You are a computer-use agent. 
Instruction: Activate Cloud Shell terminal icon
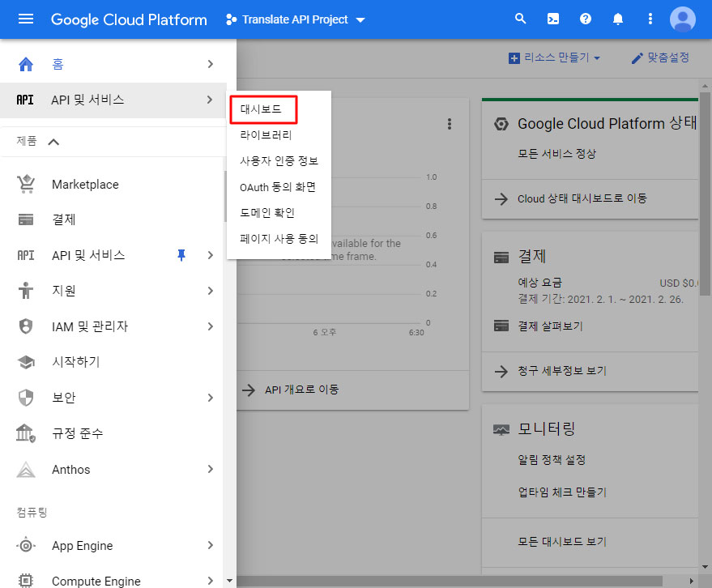pyautogui.click(x=553, y=19)
